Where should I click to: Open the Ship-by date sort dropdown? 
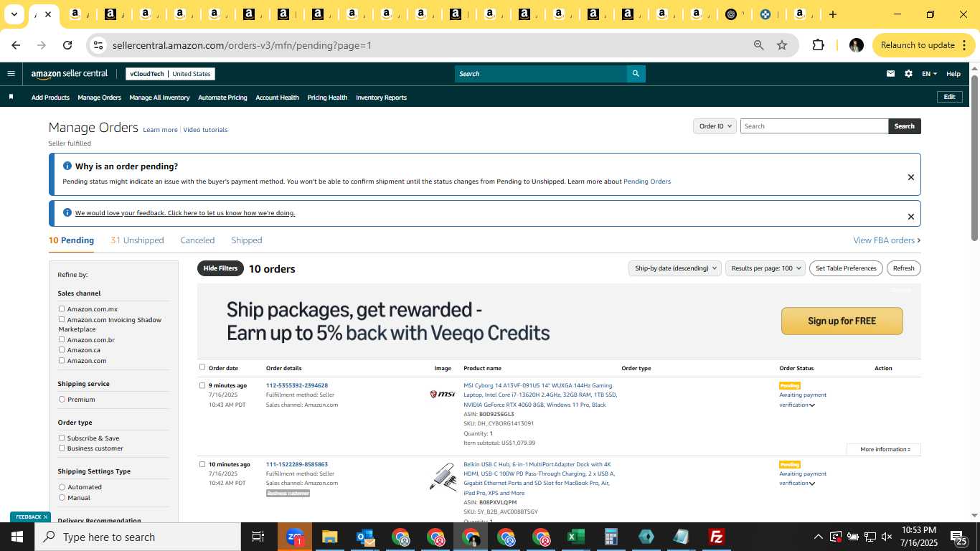click(x=674, y=268)
